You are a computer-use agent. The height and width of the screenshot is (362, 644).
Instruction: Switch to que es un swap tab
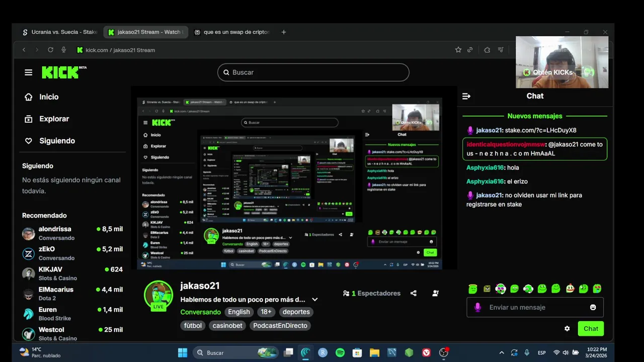click(231, 32)
